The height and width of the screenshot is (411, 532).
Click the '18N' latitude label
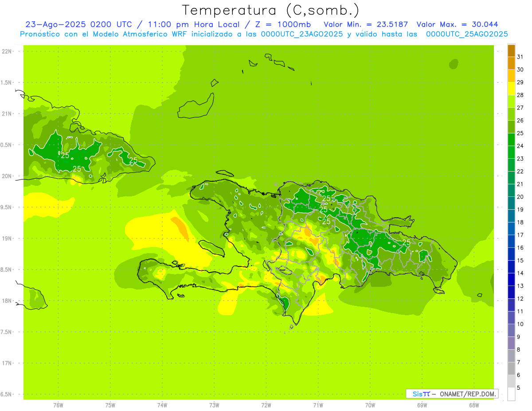8,301
